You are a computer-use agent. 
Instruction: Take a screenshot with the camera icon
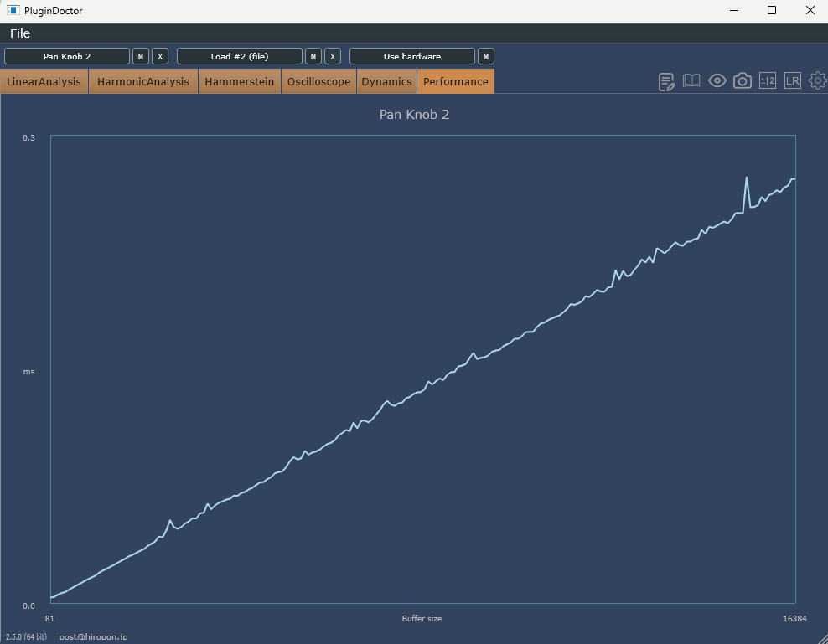pos(743,81)
